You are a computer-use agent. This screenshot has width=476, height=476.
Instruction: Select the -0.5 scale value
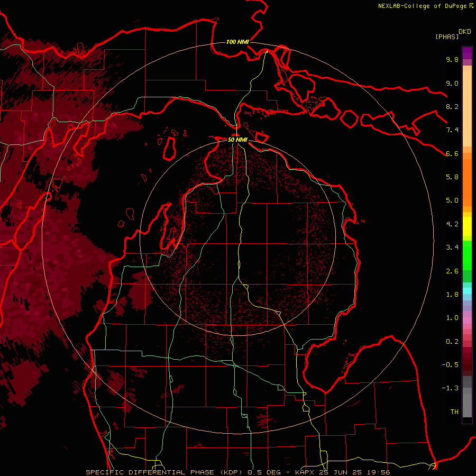pyautogui.click(x=450, y=365)
